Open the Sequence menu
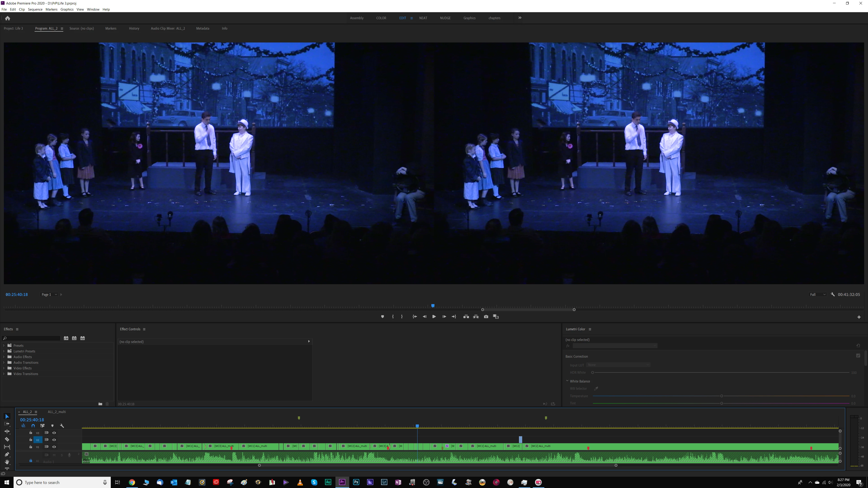Image resolution: width=868 pixels, height=488 pixels. pos(35,9)
